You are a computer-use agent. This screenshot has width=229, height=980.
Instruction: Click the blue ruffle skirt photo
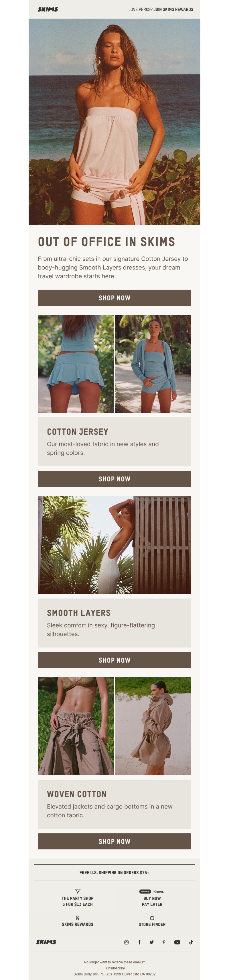(x=76, y=364)
